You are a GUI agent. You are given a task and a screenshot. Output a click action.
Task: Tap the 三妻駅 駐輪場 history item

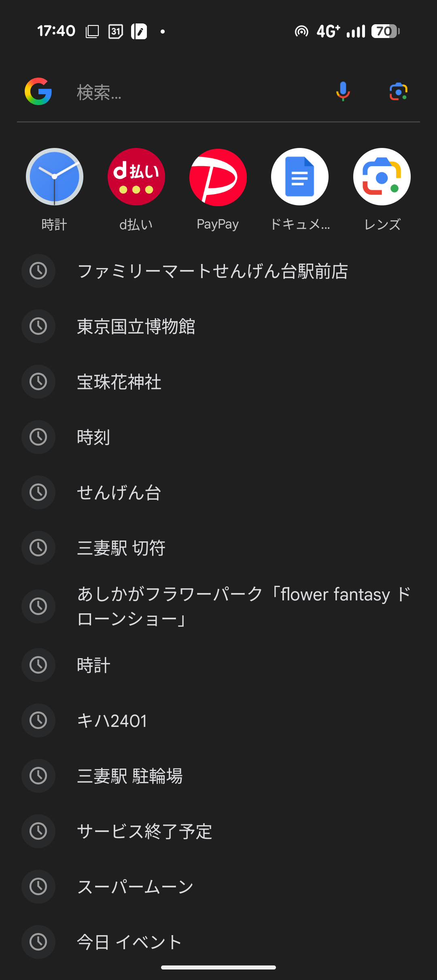click(129, 776)
